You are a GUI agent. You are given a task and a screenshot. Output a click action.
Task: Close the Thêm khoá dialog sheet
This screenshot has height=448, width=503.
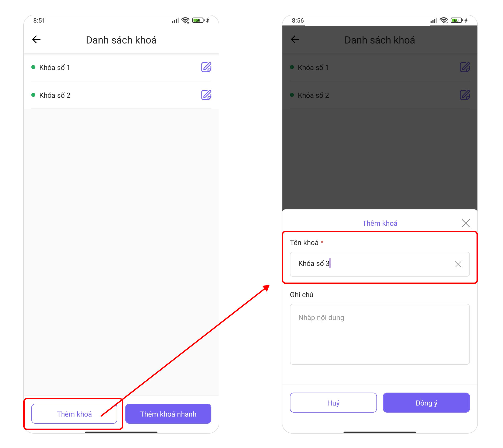466,223
